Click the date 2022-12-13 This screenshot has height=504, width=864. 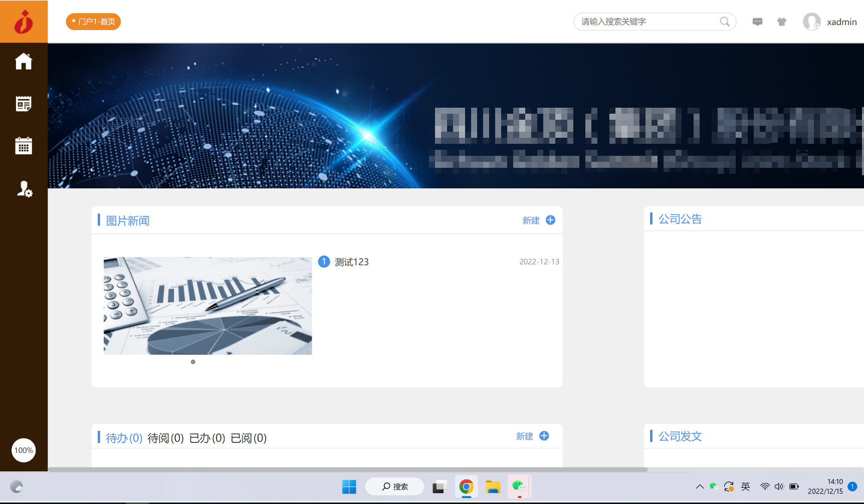tap(539, 262)
